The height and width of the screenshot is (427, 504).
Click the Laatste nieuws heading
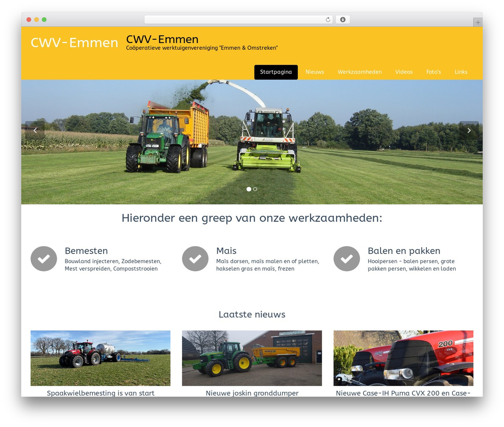point(252,314)
